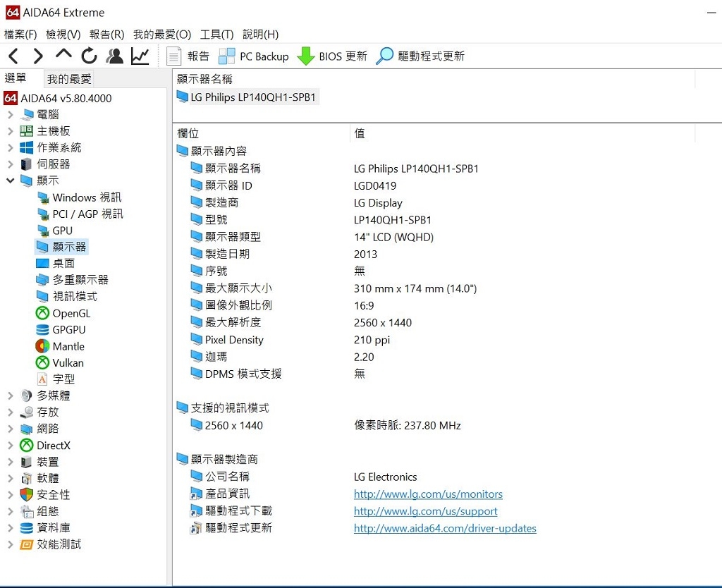Click the GPGPU database icon
The width and height of the screenshot is (722, 588).
(42, 330)
